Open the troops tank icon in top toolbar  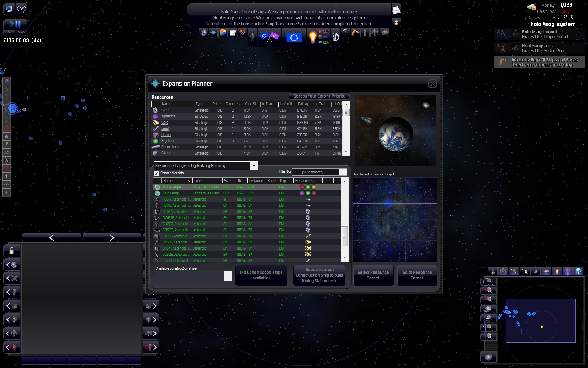coord(385,33)
